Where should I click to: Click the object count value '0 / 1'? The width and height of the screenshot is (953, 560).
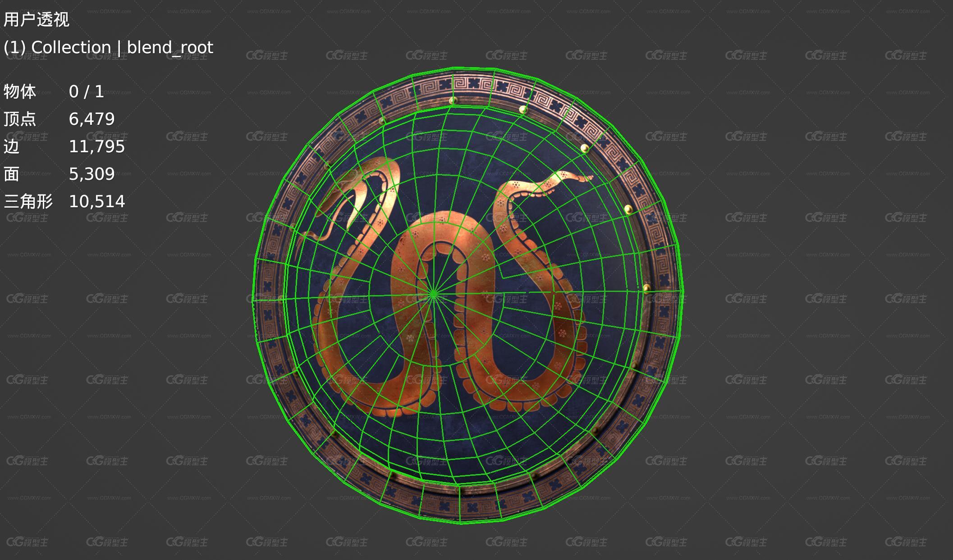(x=87, y=92)
